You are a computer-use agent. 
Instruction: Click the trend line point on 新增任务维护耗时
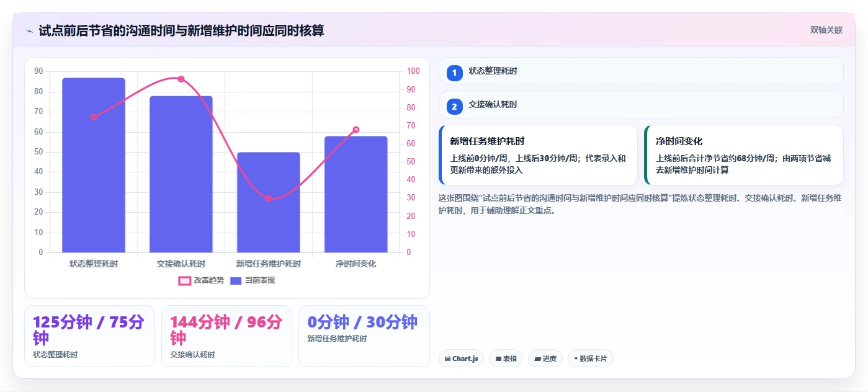[269, 198]
